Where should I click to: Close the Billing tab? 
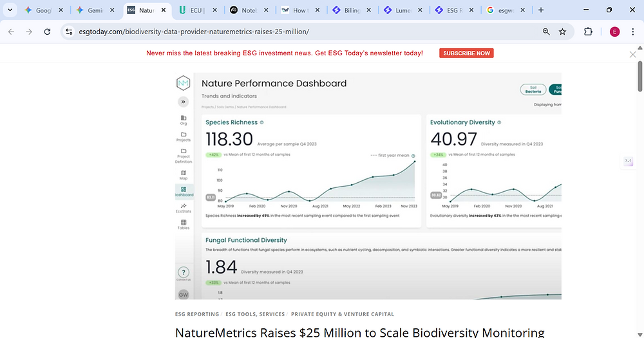[x=368, y=10]
